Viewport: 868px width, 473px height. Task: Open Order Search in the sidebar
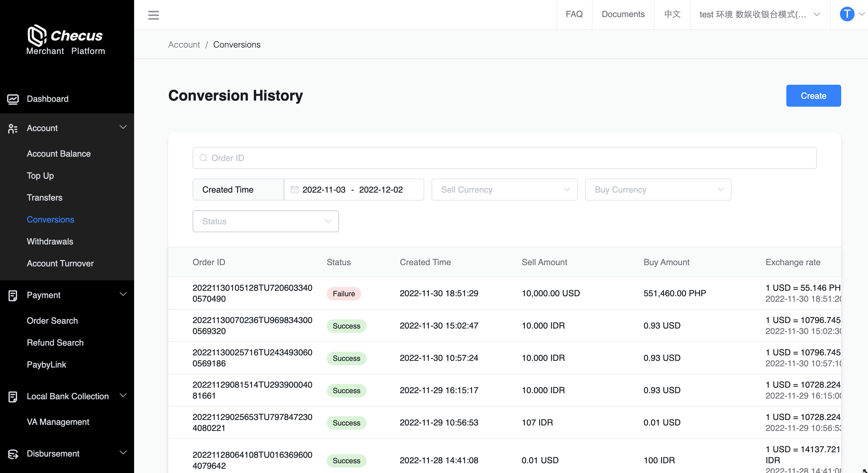click(x=52, y=321)
